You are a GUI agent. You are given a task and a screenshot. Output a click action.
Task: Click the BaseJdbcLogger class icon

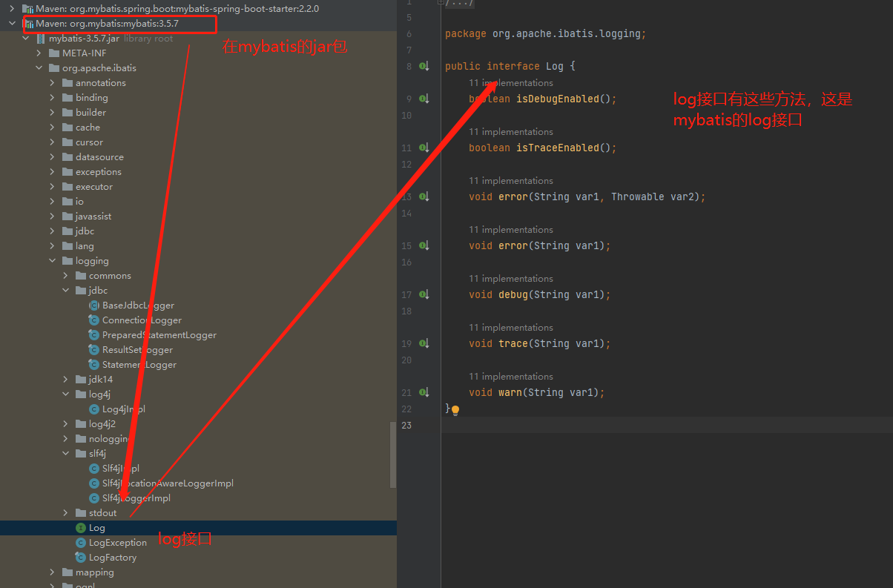94,305
